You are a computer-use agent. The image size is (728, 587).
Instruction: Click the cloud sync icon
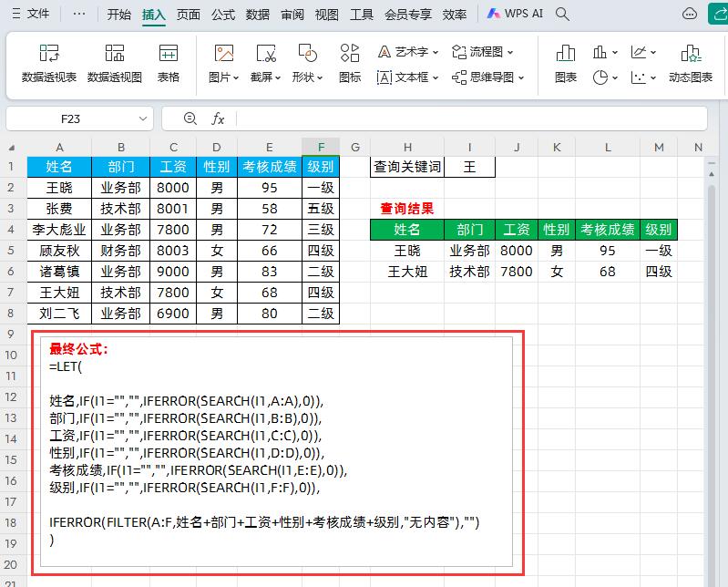click(x=690, y=14)
